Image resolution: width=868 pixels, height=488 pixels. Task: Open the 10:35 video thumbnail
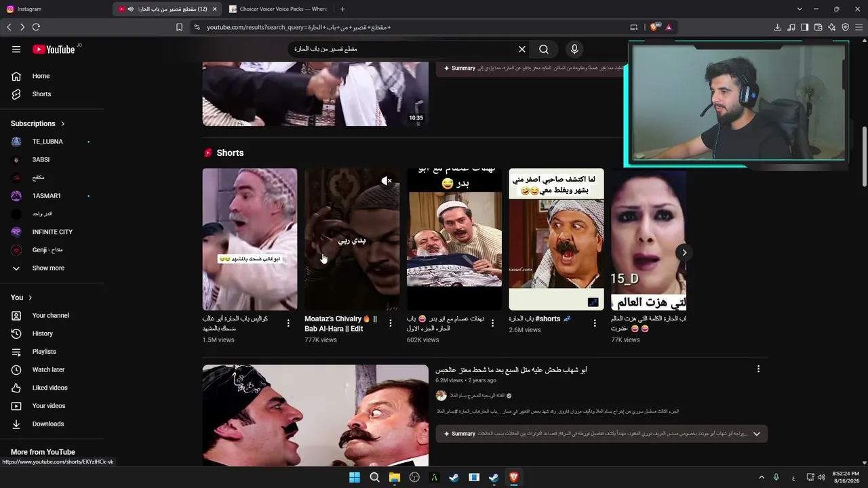tap(315, 94)
